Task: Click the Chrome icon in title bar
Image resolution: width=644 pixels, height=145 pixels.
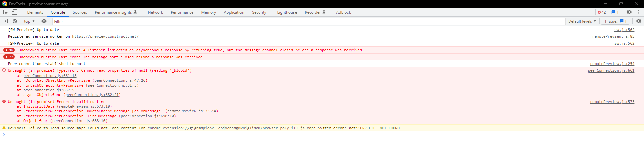Action: click(4, 4)
